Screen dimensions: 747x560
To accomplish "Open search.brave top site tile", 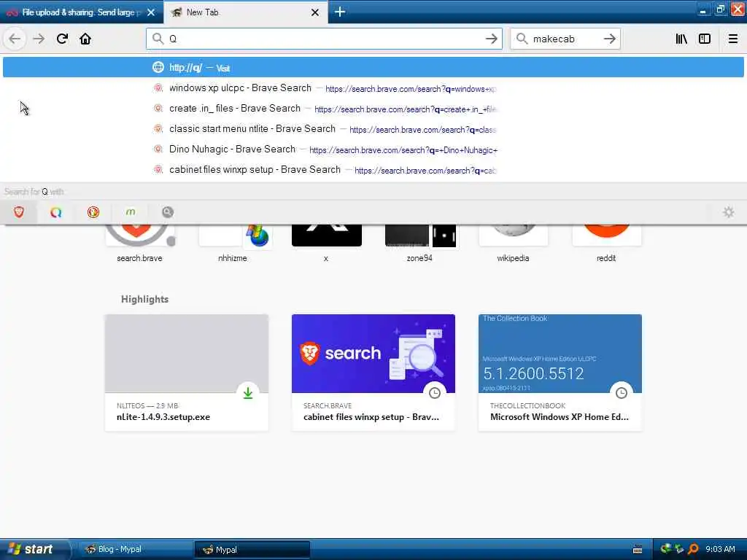I will 139,243.
